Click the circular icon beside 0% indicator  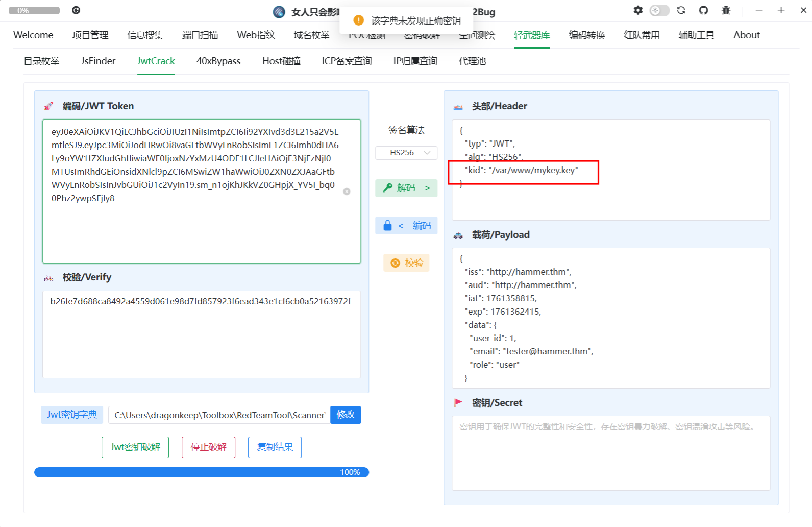click(x=76, y=10)
